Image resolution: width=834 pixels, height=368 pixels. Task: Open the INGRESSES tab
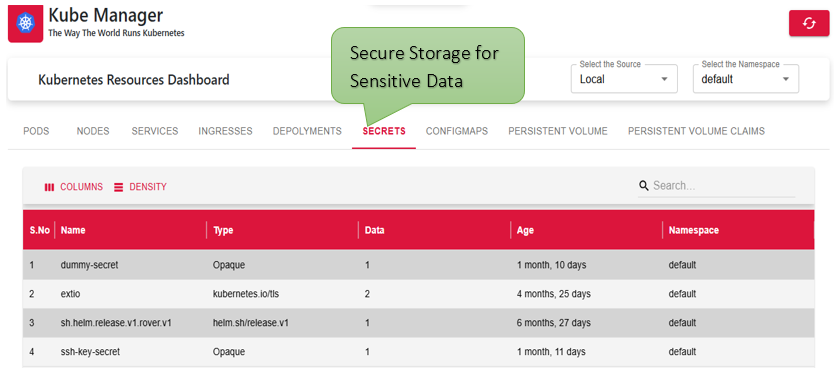[226, 131]
